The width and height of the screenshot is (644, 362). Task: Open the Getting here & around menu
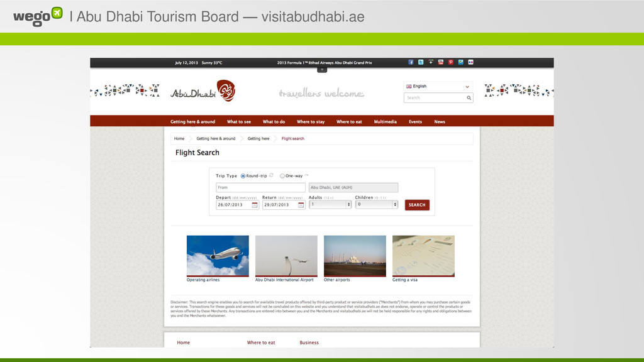(192, 121)
